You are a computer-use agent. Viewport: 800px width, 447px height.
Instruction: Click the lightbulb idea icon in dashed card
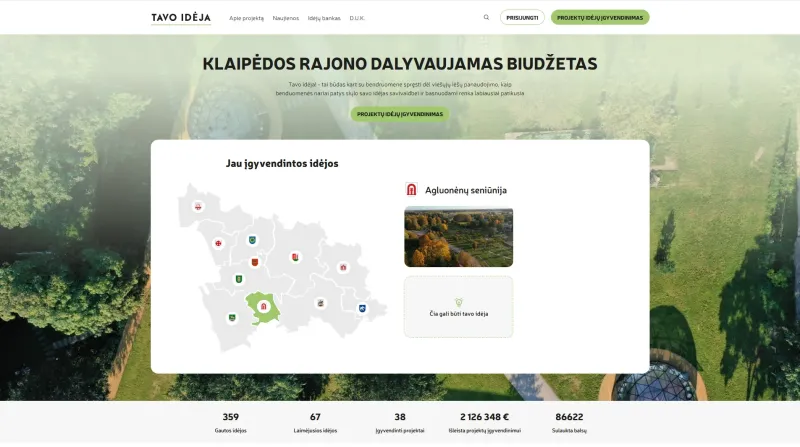click(x=459, y=302)
